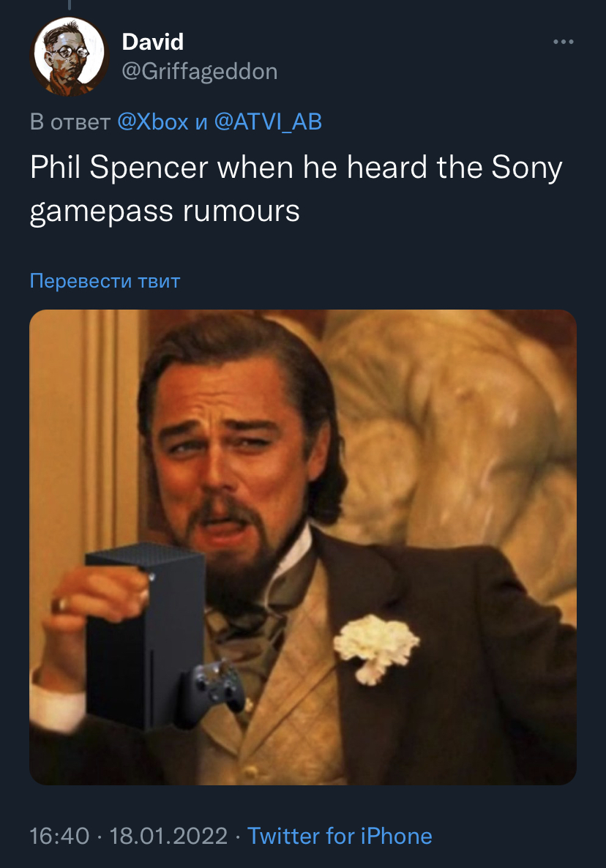
Task: Click the gamepass rumours text line
Action: tap(165, 211)
